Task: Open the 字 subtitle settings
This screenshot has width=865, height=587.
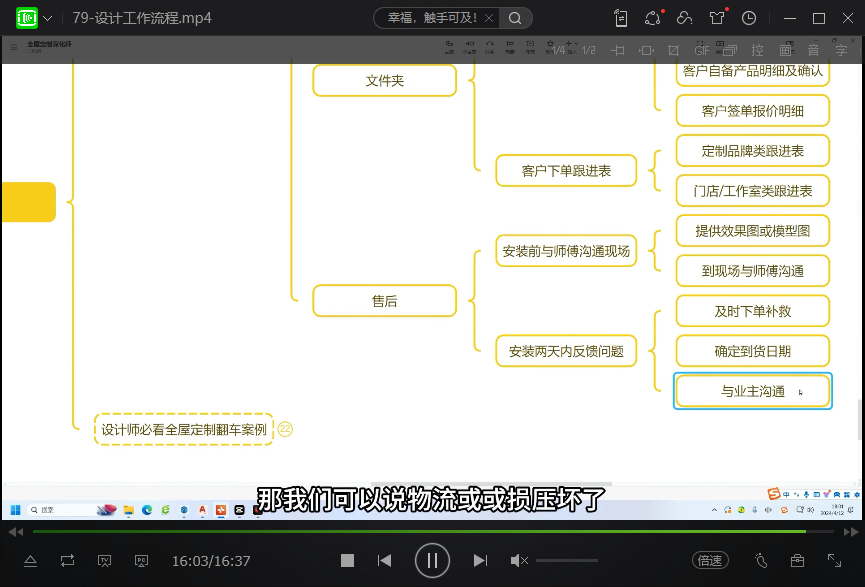Action: pyautogui.click(x=842, y=50)
